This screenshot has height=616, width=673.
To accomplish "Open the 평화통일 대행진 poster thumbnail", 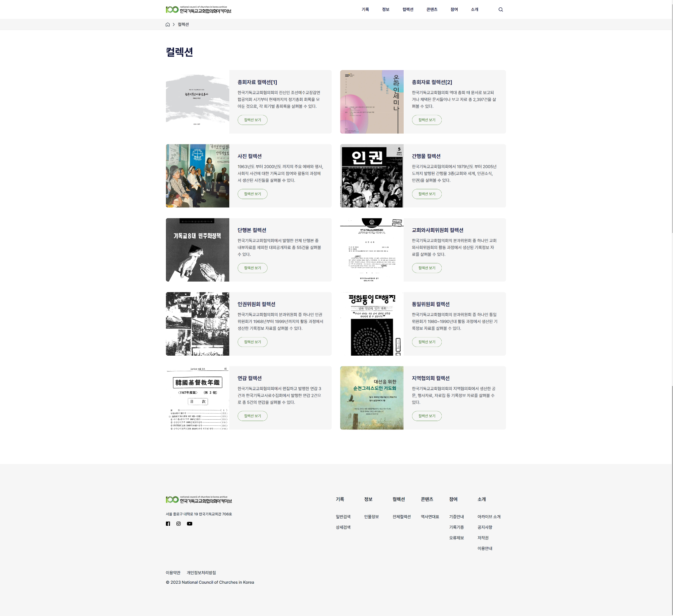I will [x=372, y=324].
